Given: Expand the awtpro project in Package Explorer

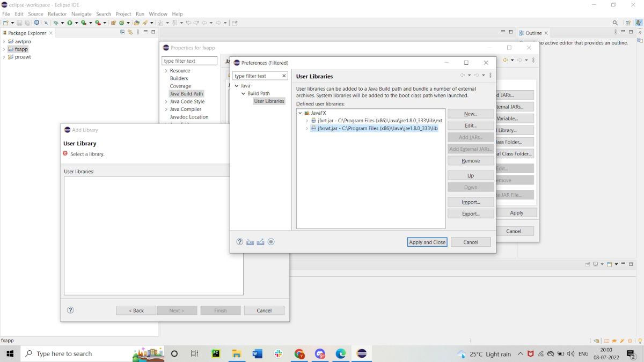Looking at the screenshot, I should 4,41.
